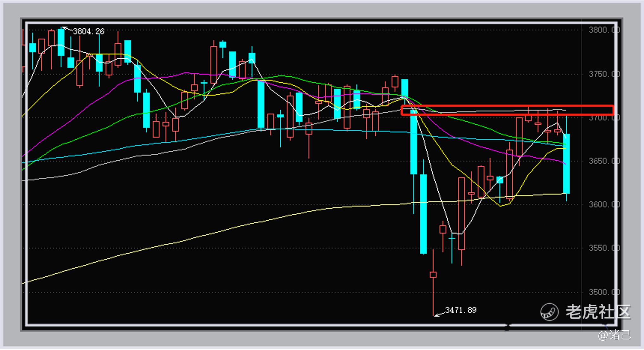Image resolution: width=644 pixels, height=350 pixels.
Task: Click the candlestick at the 3471.89 low
Action: [x=433, y=275]
